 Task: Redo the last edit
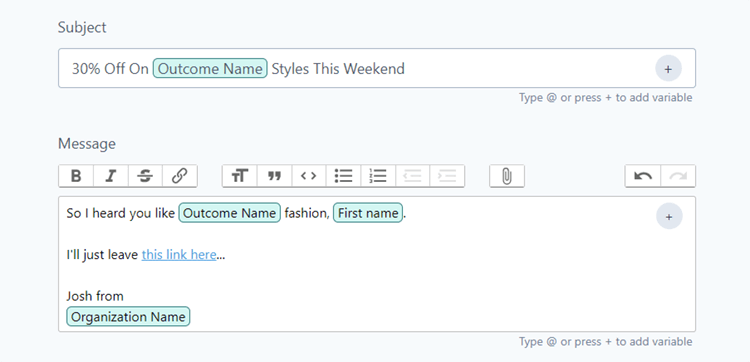[x=678, y=176]
